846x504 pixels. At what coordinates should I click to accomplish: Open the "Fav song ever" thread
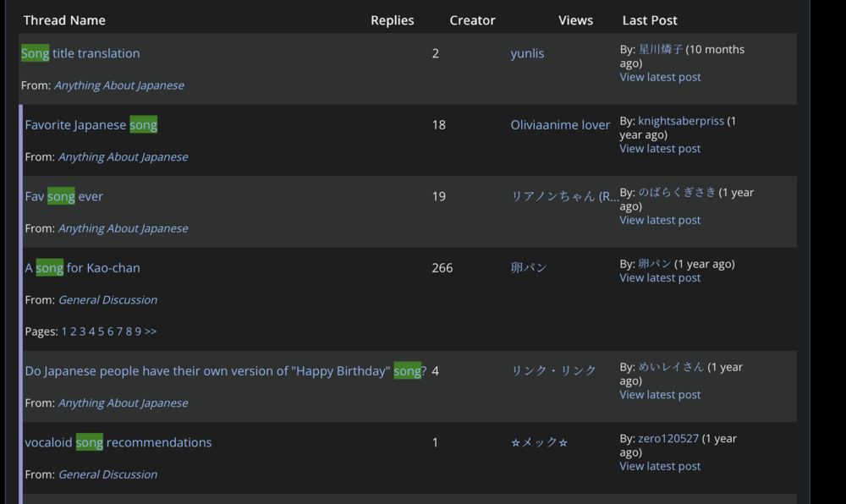(63, 196)
